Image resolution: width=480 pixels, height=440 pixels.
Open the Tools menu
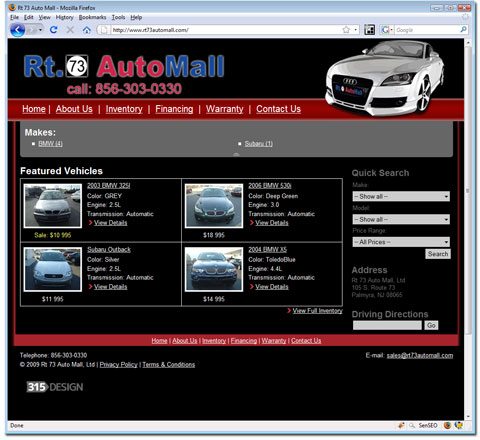(118, 17)
